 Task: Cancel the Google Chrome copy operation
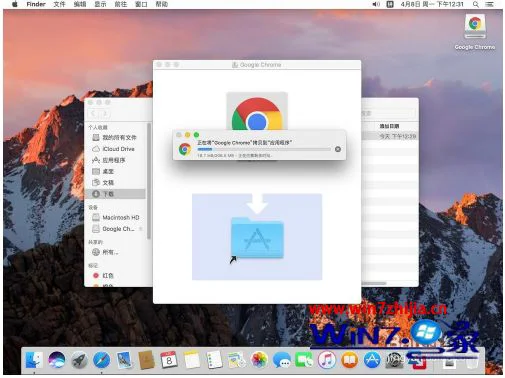(338, 149)
